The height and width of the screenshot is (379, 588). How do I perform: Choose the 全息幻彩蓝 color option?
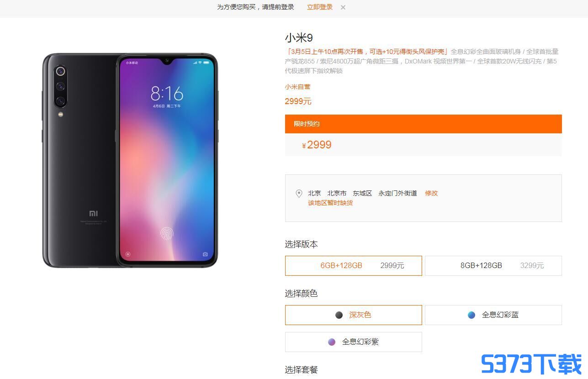click(493, 315)
